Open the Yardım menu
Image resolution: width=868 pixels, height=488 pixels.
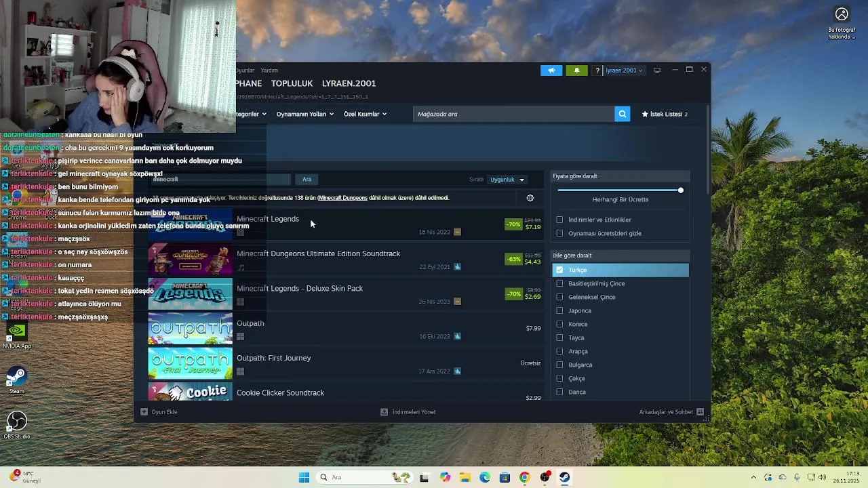269,70
